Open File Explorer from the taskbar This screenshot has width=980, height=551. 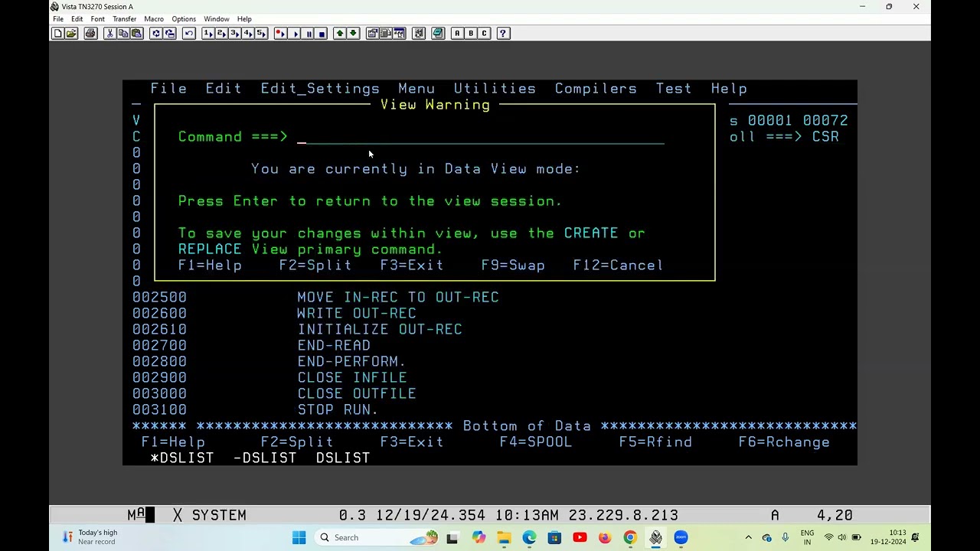pos(504,538)
